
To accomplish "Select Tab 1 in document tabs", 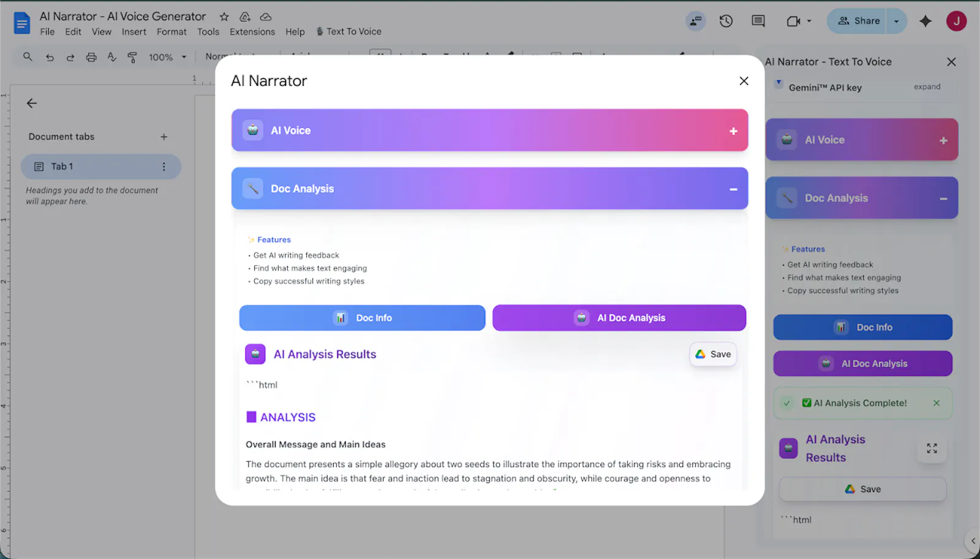I will 101,167.
